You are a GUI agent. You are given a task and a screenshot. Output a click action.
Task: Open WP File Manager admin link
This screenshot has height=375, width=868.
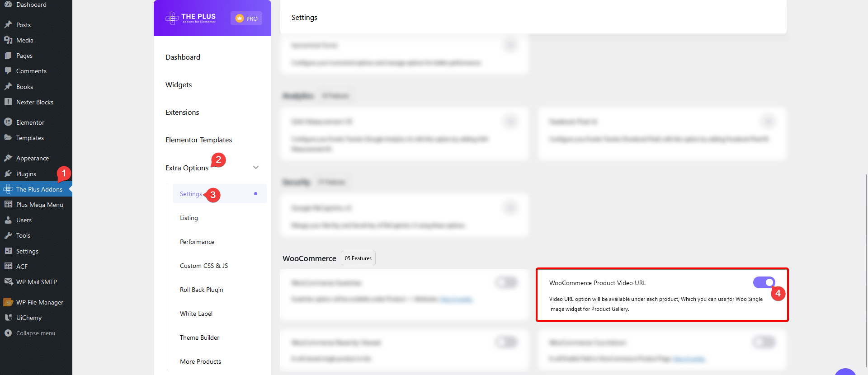coord(40,302)
